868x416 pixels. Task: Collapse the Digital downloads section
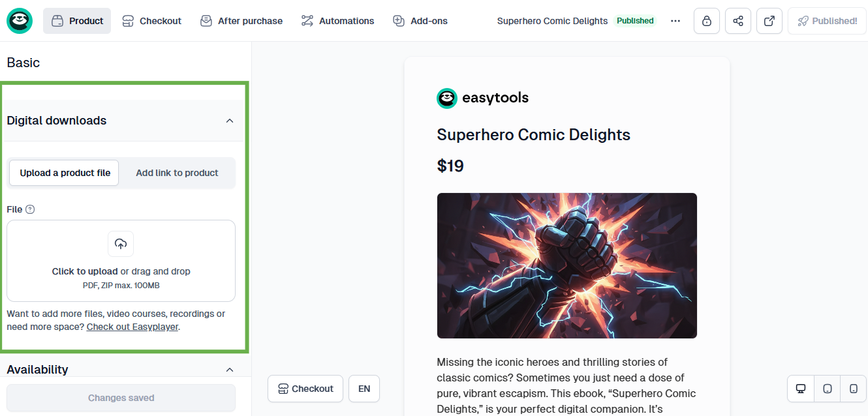click(x=230, y=121)
